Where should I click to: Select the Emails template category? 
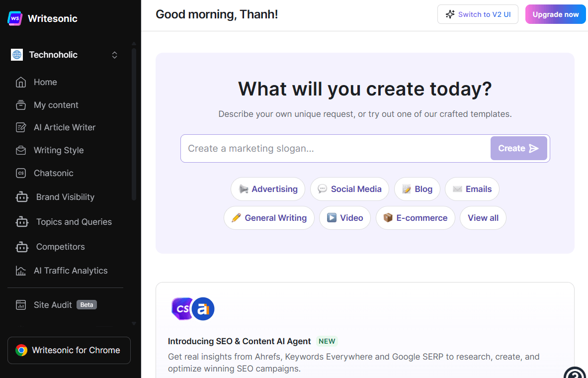(x=472, y=189)
